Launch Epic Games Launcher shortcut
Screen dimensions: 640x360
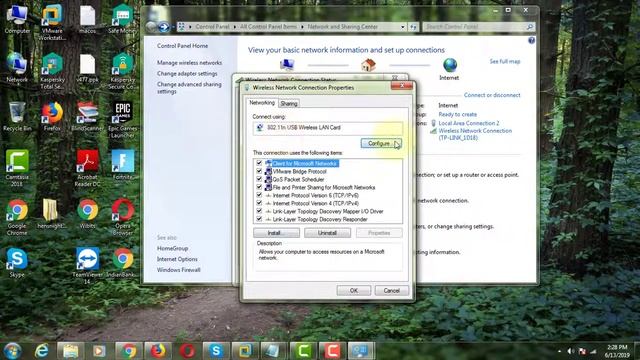122,120
